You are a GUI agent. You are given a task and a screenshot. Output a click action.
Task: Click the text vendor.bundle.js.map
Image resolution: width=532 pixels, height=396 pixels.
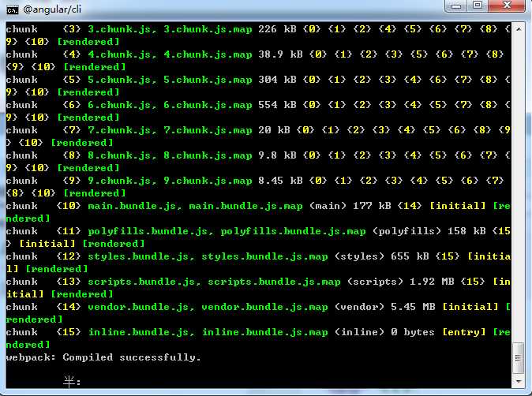tap(264, 307)
